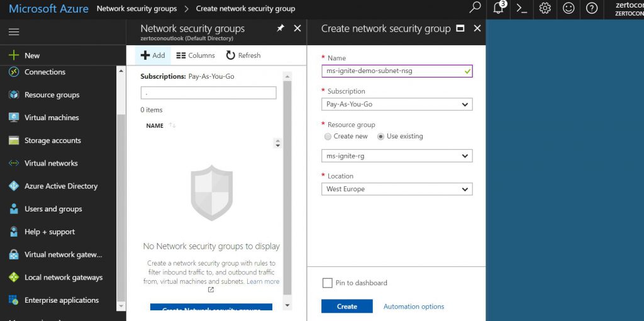Open Azure Active Directory icon
This screenshot has height=321, width=644.
tap(14, 186)
